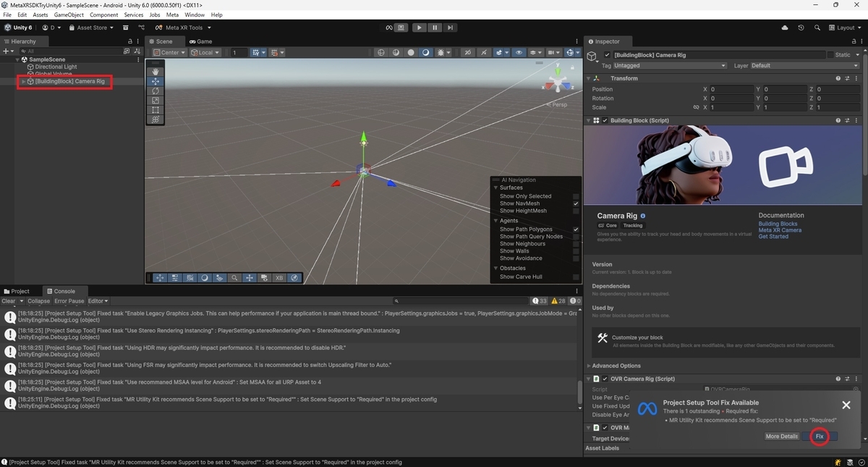This screenshot has height=467, width=868.
Task: Open Transform component help icon
Action: (x=838, y=78)
